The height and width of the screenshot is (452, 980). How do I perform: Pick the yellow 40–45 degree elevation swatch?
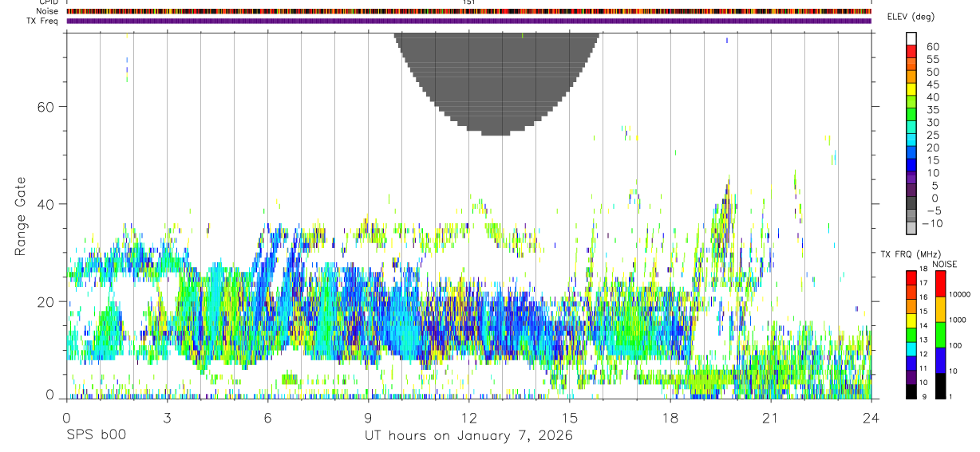pyautogui.click(x=912, y=89)
